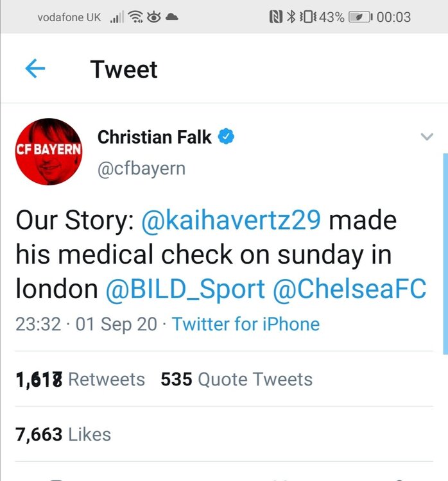Tap the Wi-Fi status icon
Screen dimensions: 448x481
[135, 17]
